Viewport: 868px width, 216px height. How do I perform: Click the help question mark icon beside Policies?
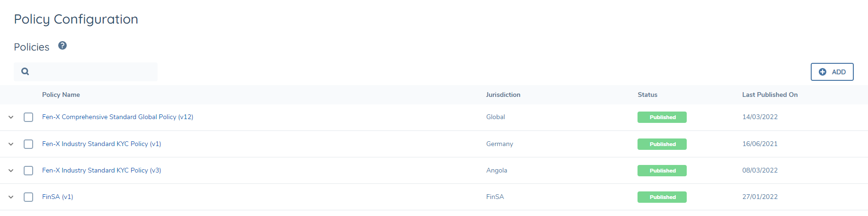point(62,46)
